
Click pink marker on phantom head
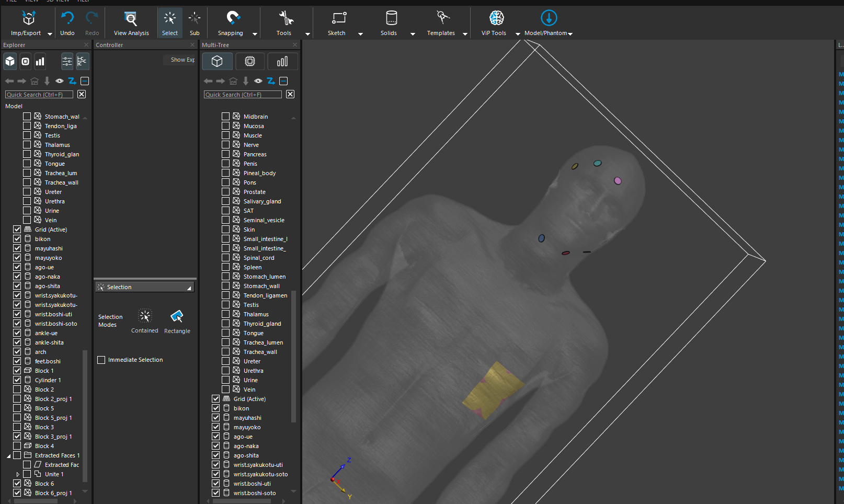click(618, 181)
